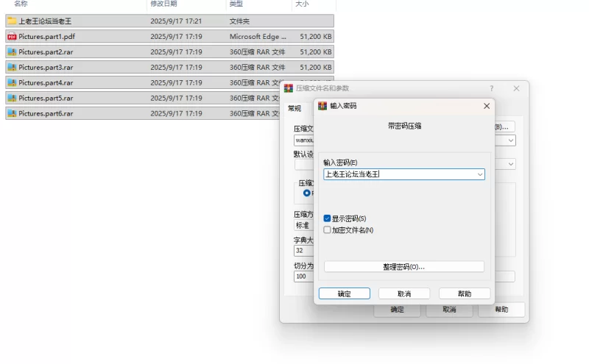Click 确定 in the 压缩文件名和参数 window
This screenshot has height=364, width=589.
(x=397, y=310)
